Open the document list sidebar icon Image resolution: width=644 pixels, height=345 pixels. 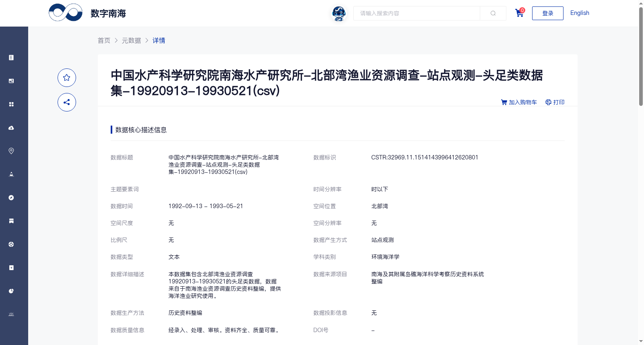click(x=11, y=58)
